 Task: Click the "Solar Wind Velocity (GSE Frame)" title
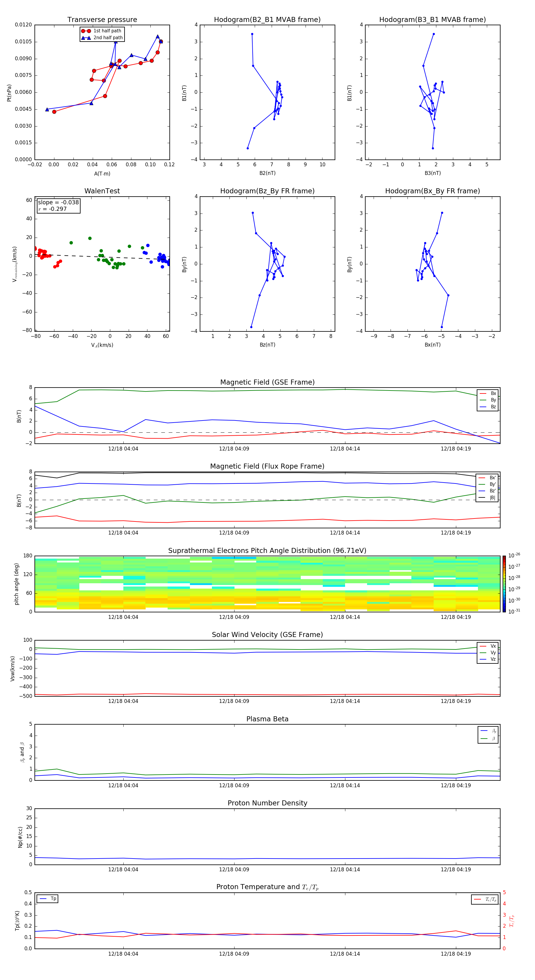(x=267, y=635)
